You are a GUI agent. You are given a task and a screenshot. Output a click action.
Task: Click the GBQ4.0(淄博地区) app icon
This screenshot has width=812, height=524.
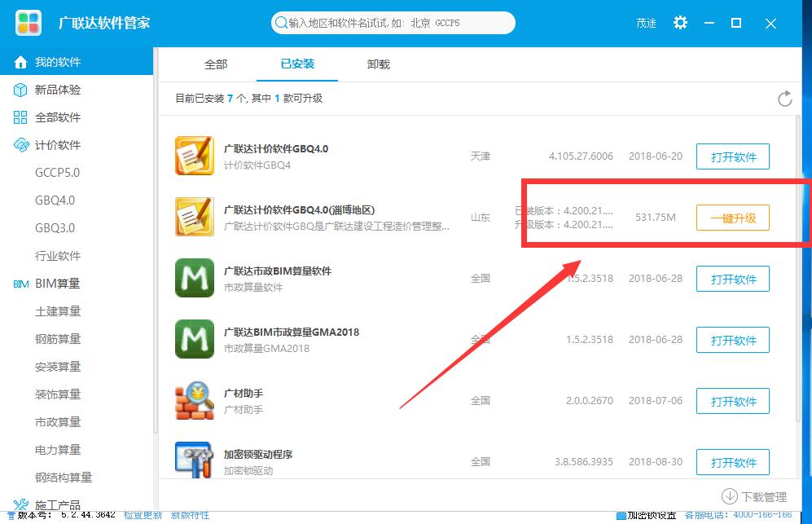pyautogui.click(x=195, y=217)
